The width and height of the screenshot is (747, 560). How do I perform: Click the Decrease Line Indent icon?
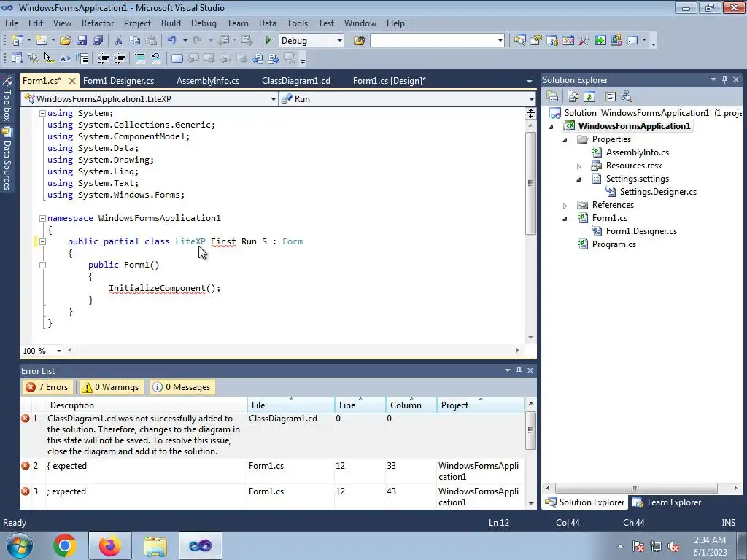103,58
